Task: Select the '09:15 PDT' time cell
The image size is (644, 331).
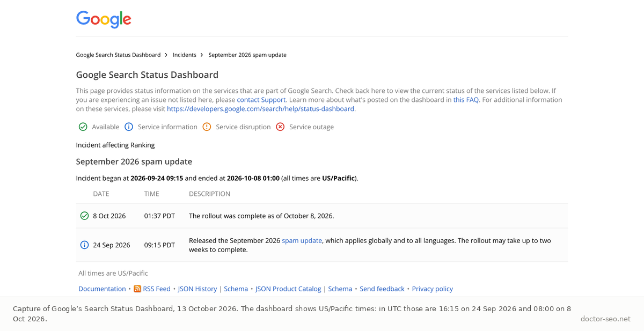Action: coord(159,245)
